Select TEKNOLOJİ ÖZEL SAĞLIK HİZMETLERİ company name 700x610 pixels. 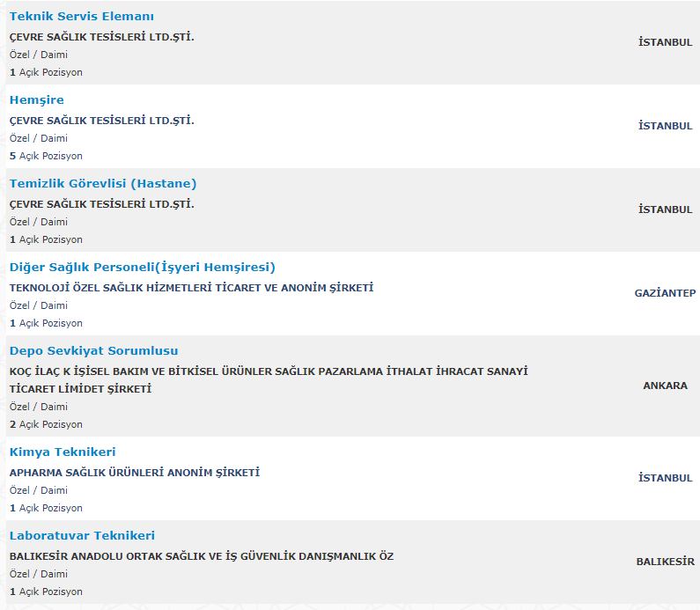[192, 288]
